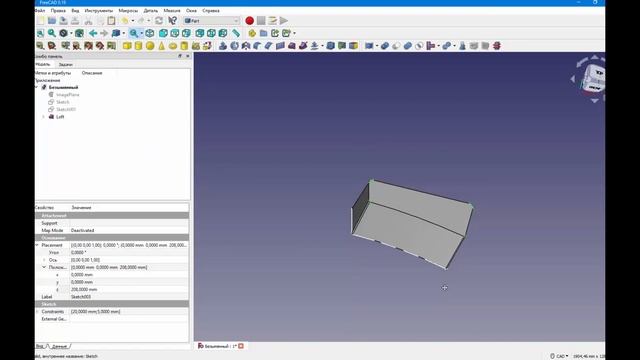
Task: Expand the Ось axis property
Action: click(x=44, y=260)
